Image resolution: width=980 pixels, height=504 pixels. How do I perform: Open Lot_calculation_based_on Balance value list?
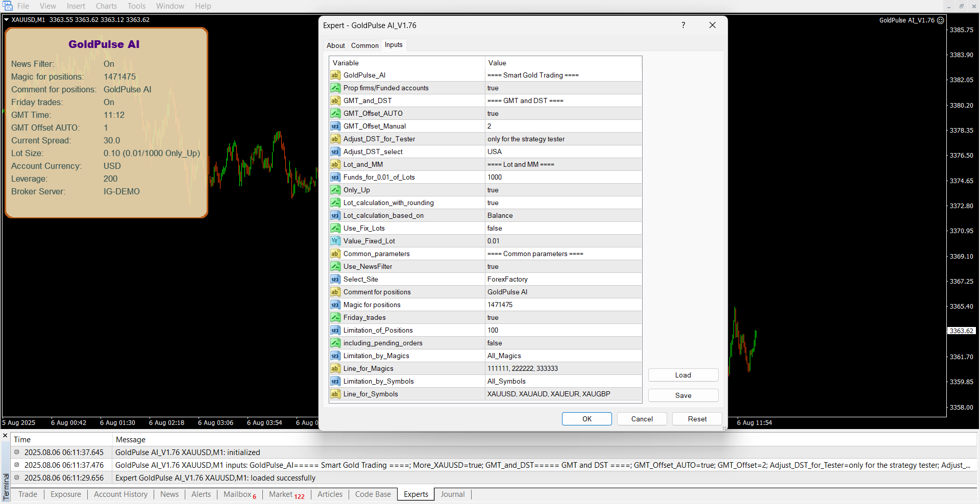[x=561, y=216]
